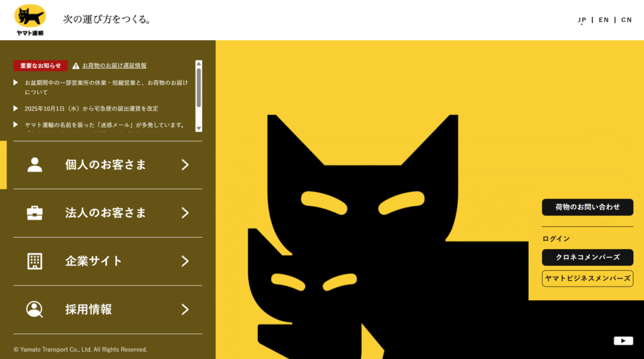Open the お盆期間中 営業所休業 notice link
Image resolution: width=644 pixels, height=359 pixels.
pos(106,87)
